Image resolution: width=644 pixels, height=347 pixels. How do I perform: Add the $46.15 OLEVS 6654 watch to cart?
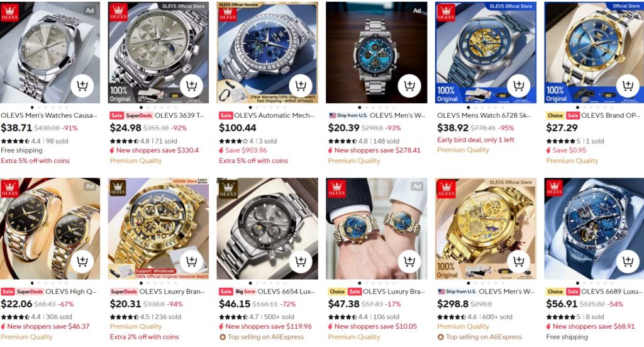point(301,261)
